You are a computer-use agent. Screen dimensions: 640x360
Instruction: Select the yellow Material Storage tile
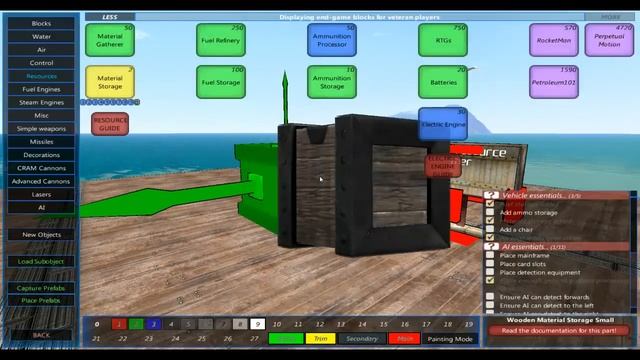pos(110,82)
